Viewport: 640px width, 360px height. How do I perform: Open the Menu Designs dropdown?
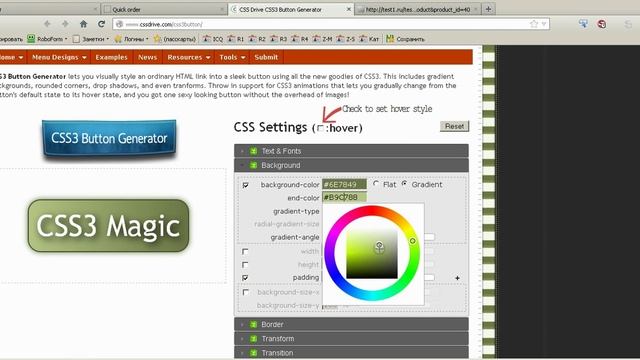(x=59, y=57)
